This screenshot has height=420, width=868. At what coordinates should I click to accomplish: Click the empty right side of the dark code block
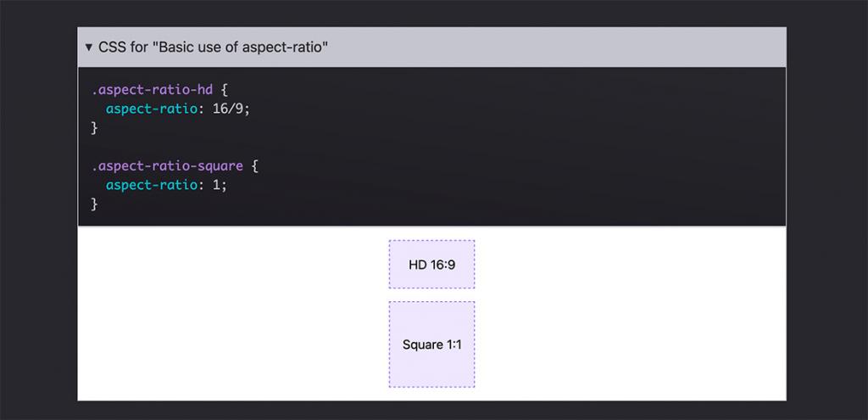tap(593, 146)
